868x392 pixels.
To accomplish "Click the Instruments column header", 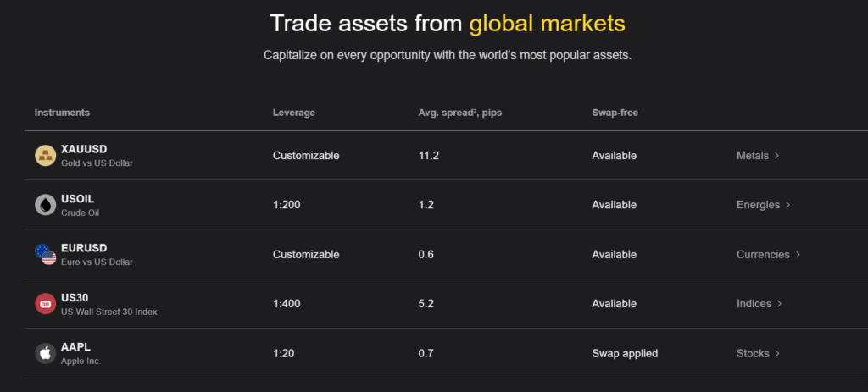I will [x=62, y=113].
